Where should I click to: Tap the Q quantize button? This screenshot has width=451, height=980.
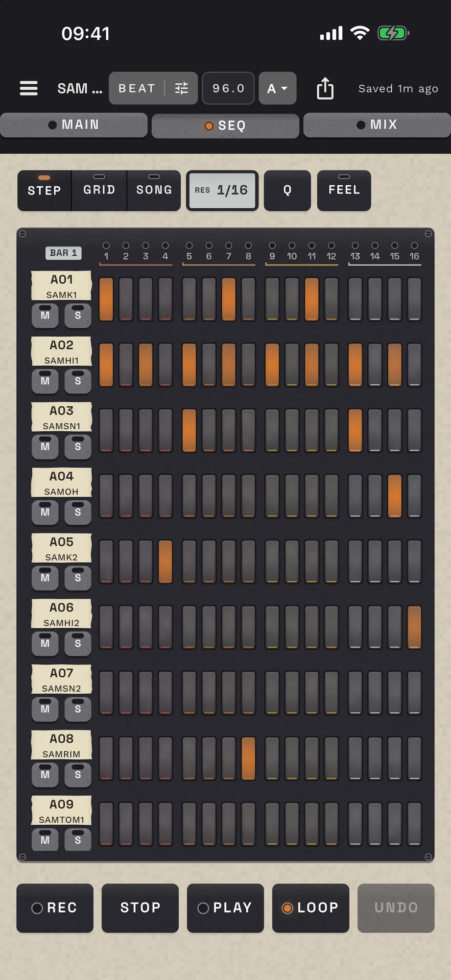[287, 191]
